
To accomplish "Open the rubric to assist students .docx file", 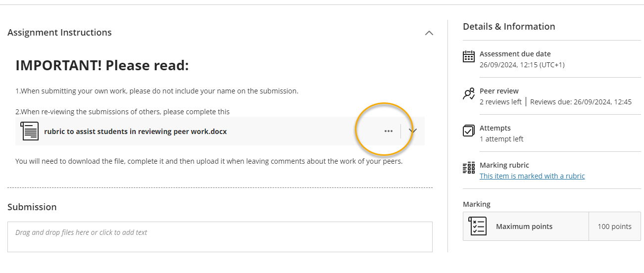I will [135, 132].
